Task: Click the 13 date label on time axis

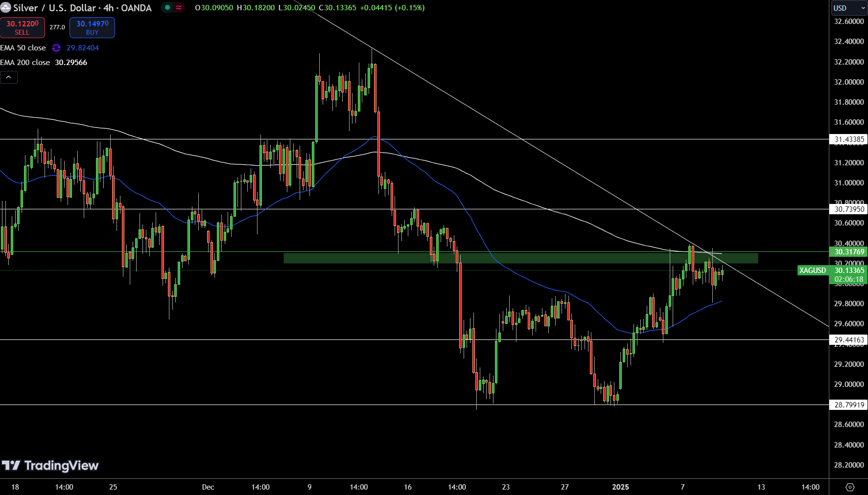Action: [x=761, y=487]
